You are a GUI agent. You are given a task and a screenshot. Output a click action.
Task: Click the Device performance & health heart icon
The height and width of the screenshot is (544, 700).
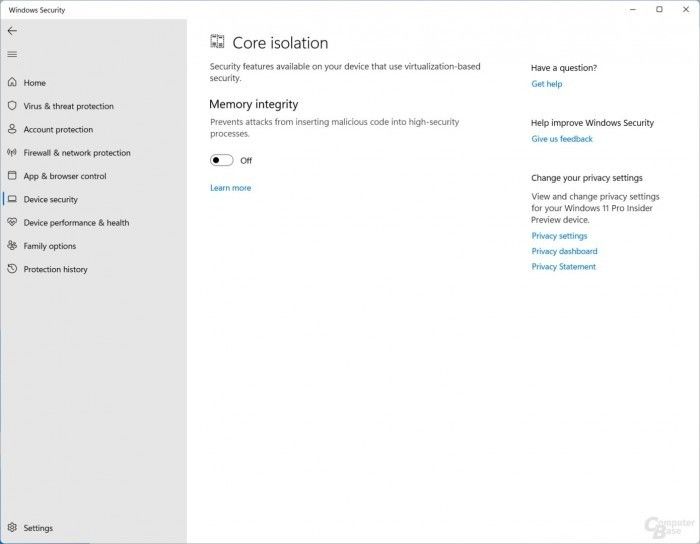[12, 222]
